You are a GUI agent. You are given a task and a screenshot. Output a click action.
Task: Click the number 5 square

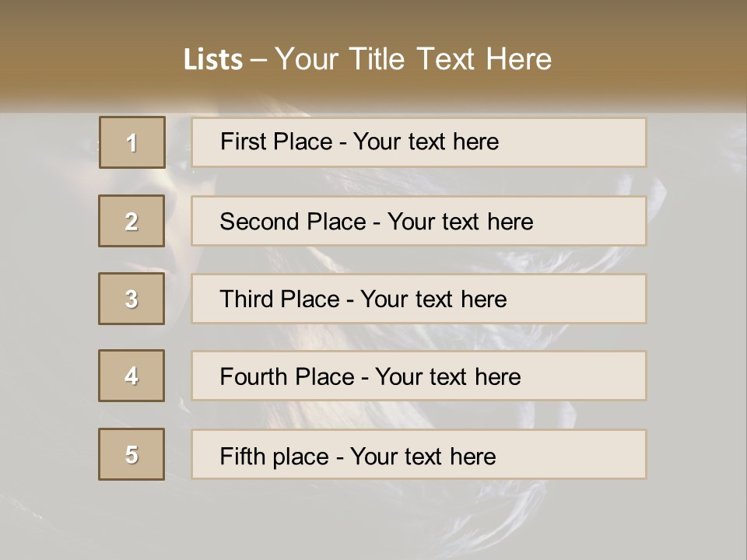132,454
